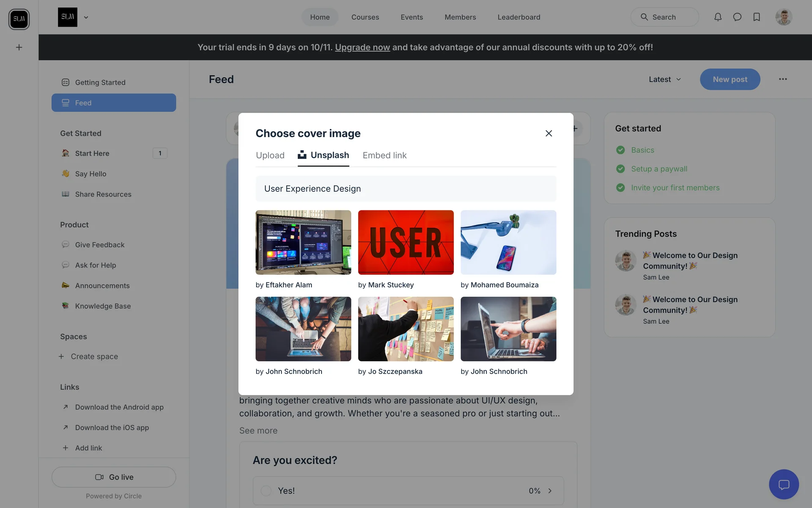Screen dimensions: 812x508
Task: Click the plus icon to add community
Action: tap(19, 47)
